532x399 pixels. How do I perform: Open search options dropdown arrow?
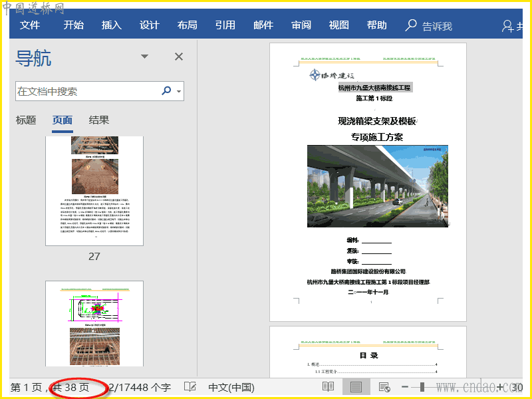(179, 91)
